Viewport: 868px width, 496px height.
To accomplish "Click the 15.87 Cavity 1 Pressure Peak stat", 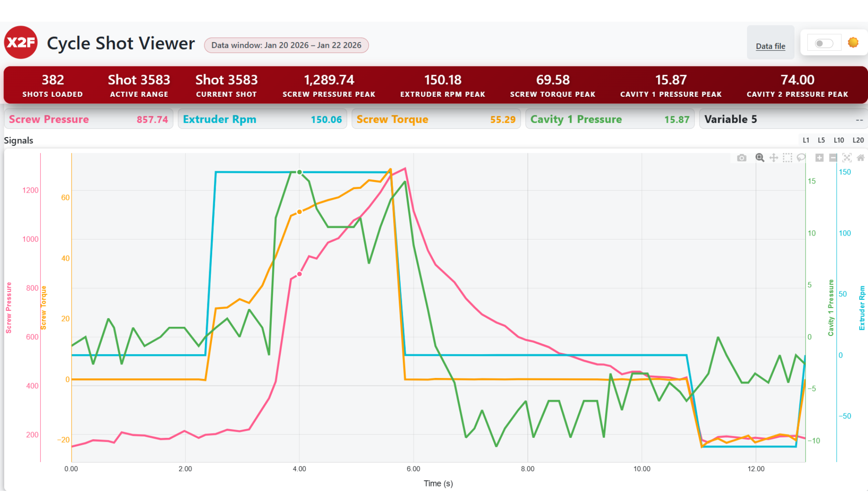I will click(671, 85).
